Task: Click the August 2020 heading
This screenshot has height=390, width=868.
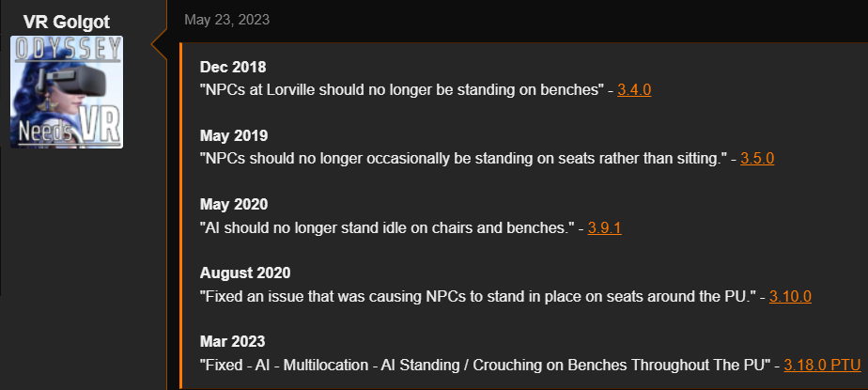Action: 245,273
